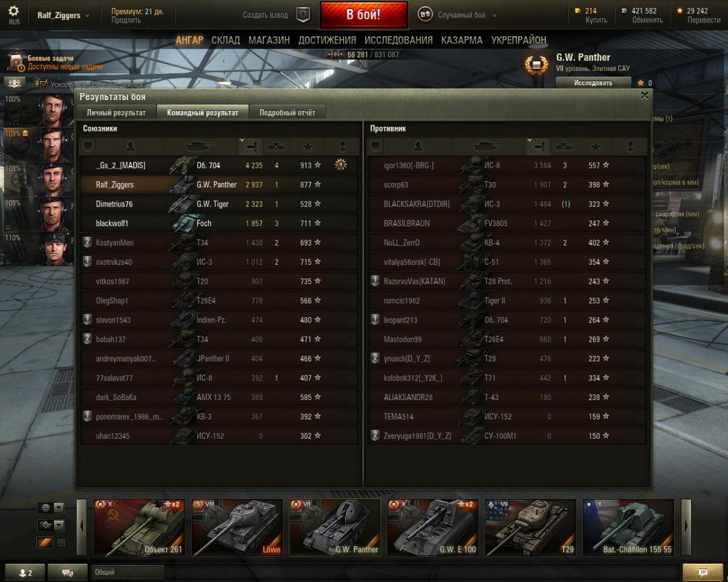Open the Подробный отчёт tab
This screenshot has height=582, width=728.
click(287, 112)
